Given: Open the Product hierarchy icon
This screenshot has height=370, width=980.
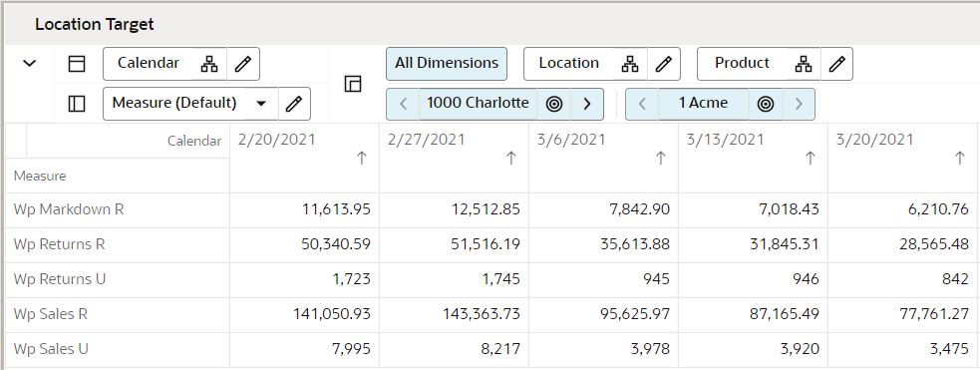Looking at the screenshot, I should [x=804, y=64].
